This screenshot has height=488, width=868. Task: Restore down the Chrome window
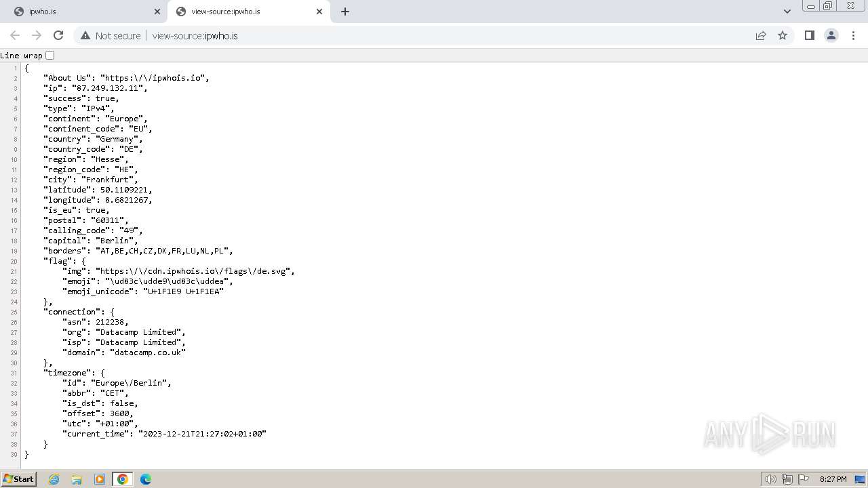[828, 6]
